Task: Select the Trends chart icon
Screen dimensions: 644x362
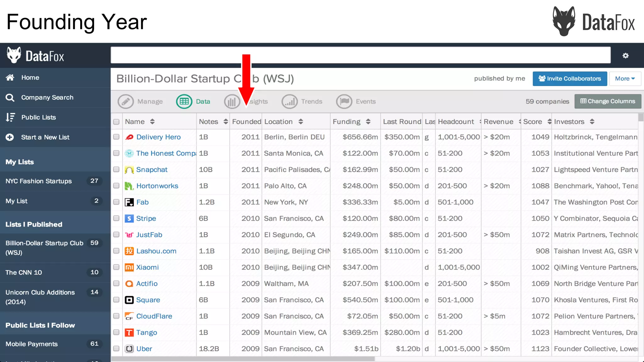Action: [x=289, y=101]
